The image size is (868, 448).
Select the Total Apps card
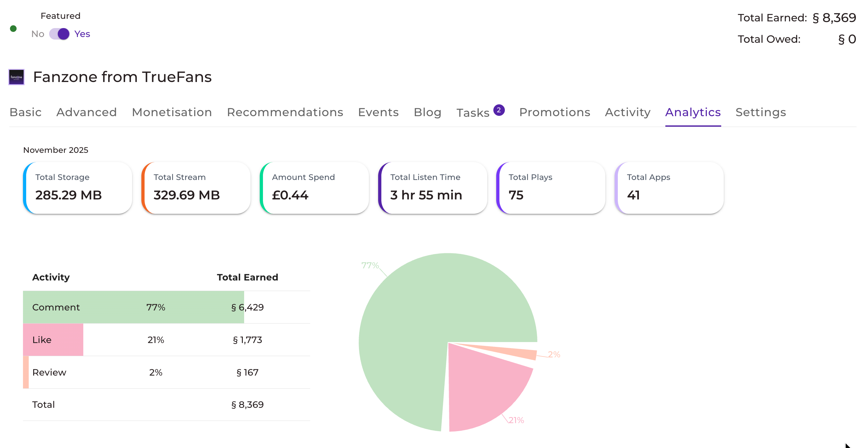click(x=669, y=188)
